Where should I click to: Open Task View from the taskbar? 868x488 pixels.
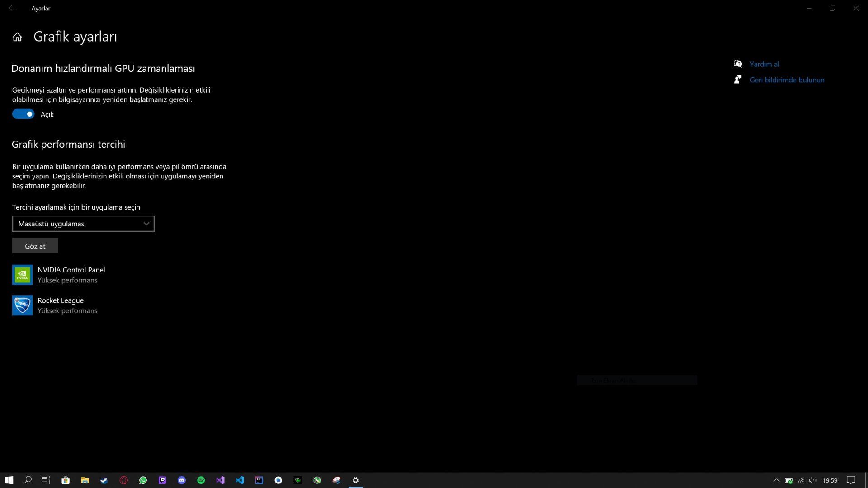[x=46, y=480]
